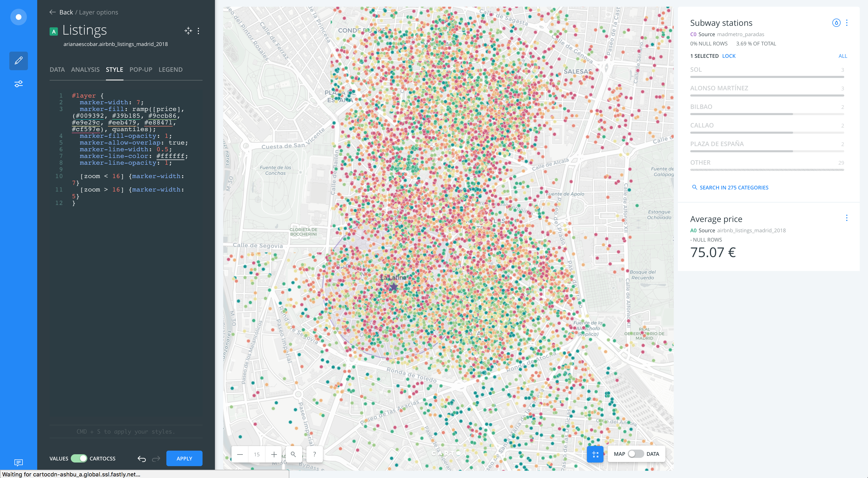This screenshot has width=868, height=478.
Task: Click airbnb_listings_madrid_2018 source in Average price
Action: click(x=751, y=230)
